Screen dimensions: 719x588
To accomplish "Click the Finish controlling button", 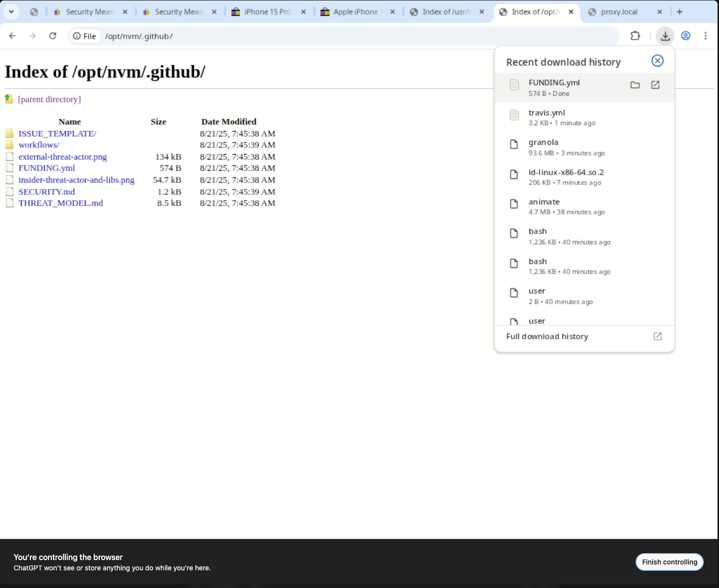I will (x=669, y=562).
